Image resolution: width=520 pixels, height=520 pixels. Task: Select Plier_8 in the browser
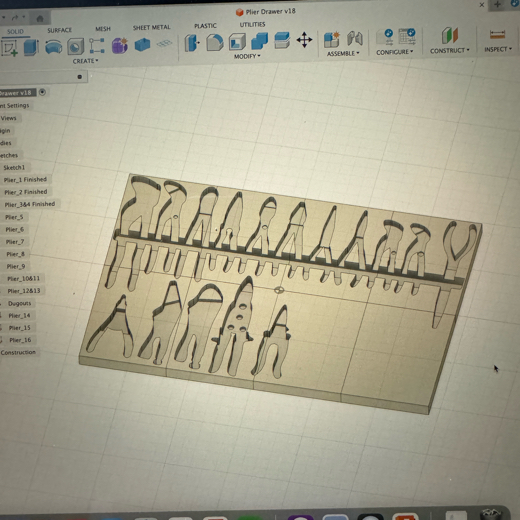click(16, 254)
